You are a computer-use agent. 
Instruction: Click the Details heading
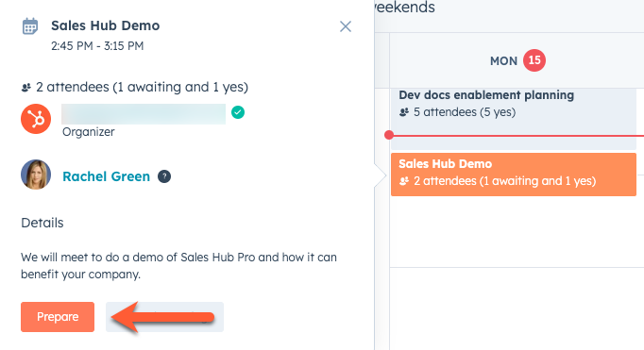(x=42, y=223)
